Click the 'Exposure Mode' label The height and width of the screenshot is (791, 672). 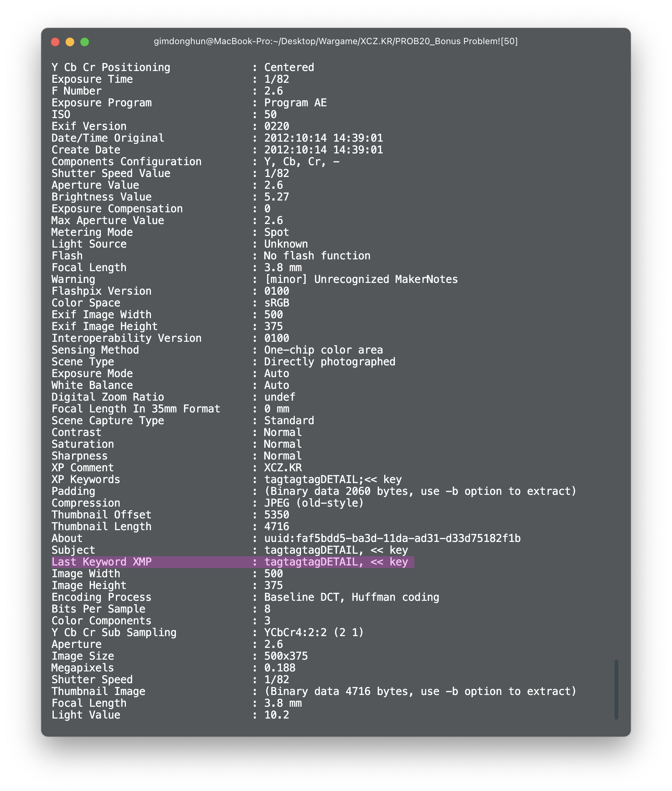coord(92,374)
